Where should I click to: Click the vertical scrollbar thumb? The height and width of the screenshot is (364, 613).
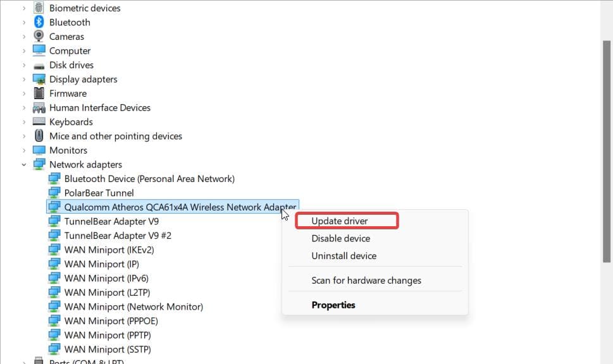tap(607, 152)
